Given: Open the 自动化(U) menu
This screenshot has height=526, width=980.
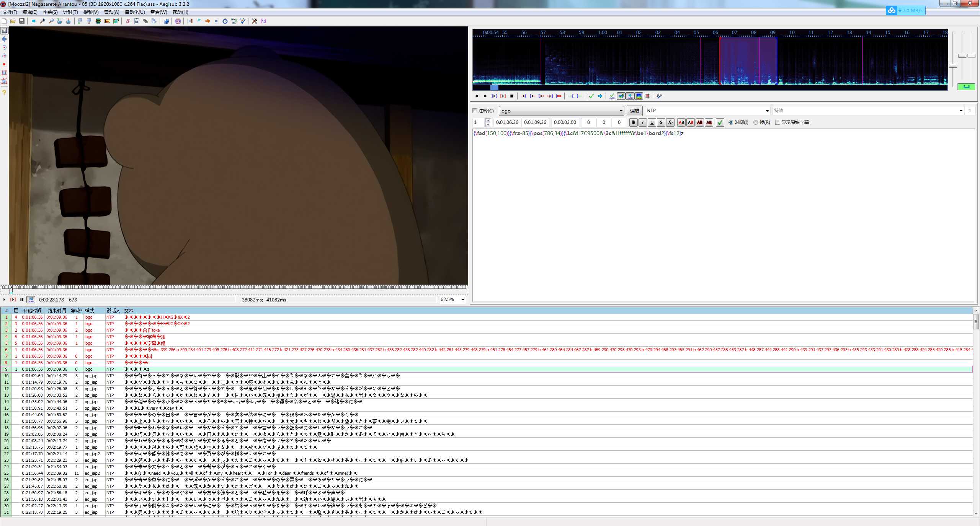Looking at the screenshot, I should click(x=135, y=12).
